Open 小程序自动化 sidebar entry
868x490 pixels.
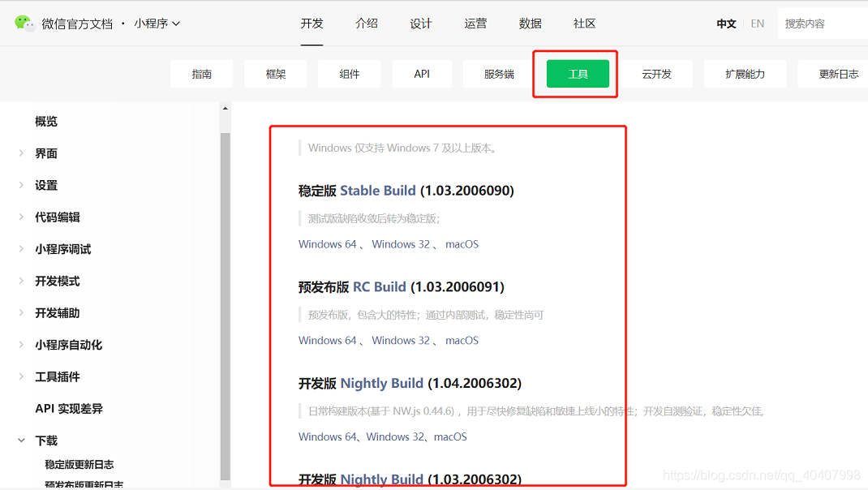tap(69, 345)
